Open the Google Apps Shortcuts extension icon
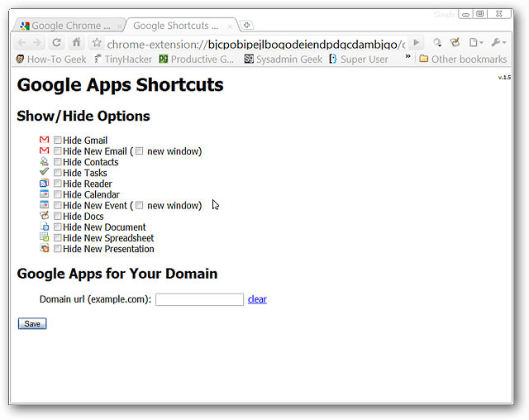Screen dimensions: 529x420 (x=455, y=42)
